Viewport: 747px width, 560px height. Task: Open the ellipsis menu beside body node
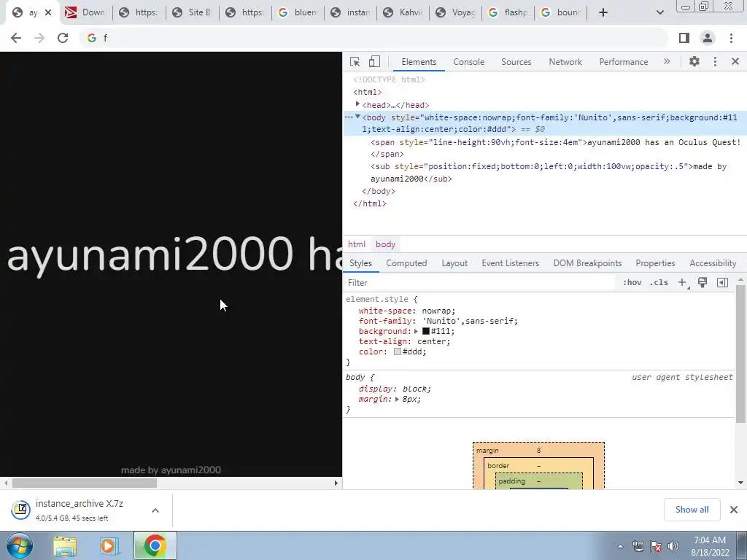click(x=349, y=117)
